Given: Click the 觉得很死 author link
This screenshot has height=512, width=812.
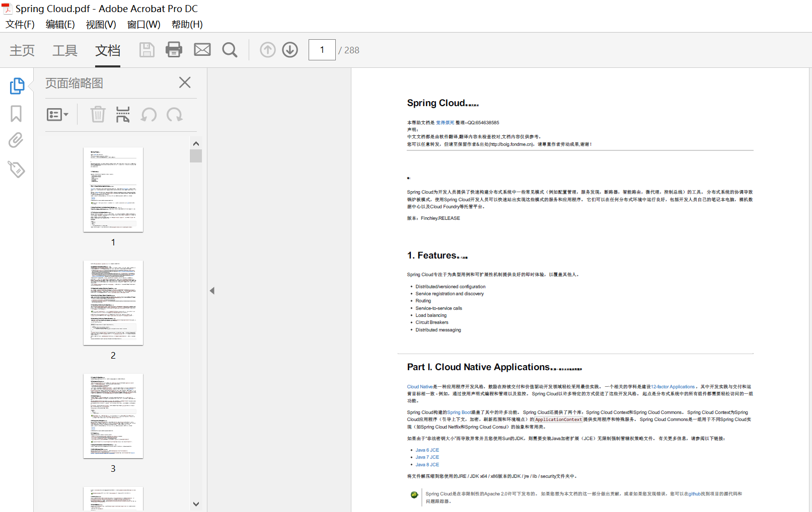Looking at the screenshot, I should tap(445, 123).
